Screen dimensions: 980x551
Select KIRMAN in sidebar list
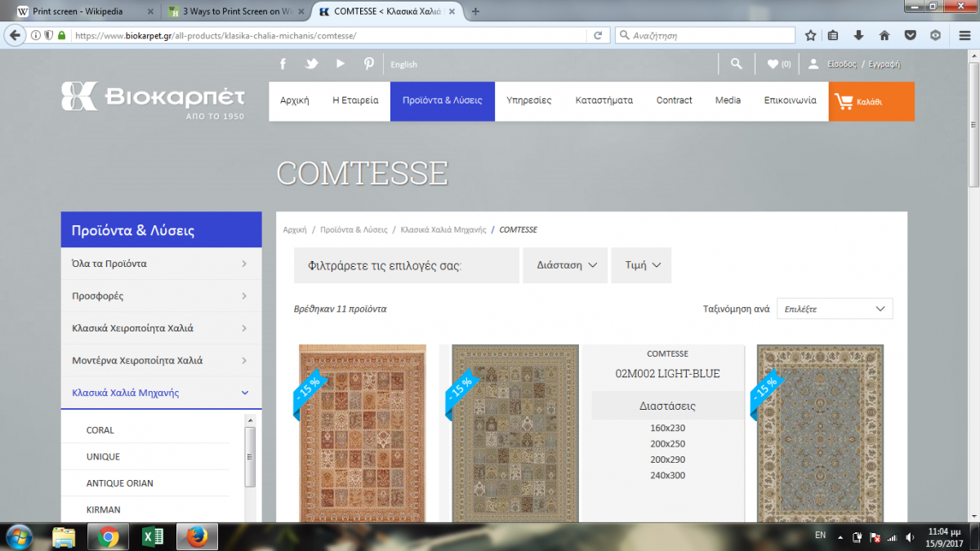tap(104, 509)
